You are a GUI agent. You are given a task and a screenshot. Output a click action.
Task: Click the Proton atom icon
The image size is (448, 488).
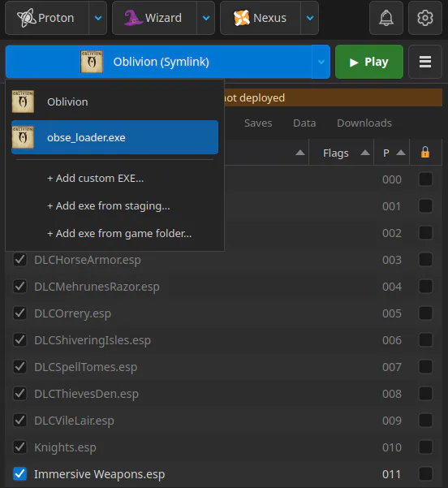click(x=27, y=18)
